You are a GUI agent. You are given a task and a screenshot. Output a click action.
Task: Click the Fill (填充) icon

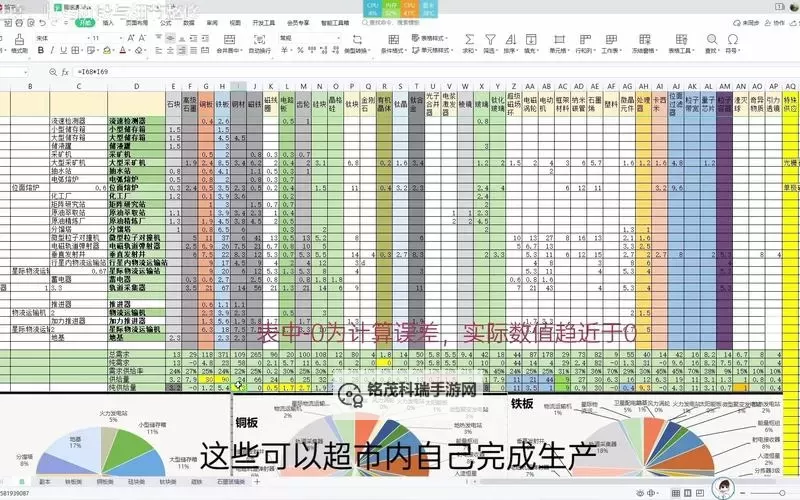(x=531, y=39)
